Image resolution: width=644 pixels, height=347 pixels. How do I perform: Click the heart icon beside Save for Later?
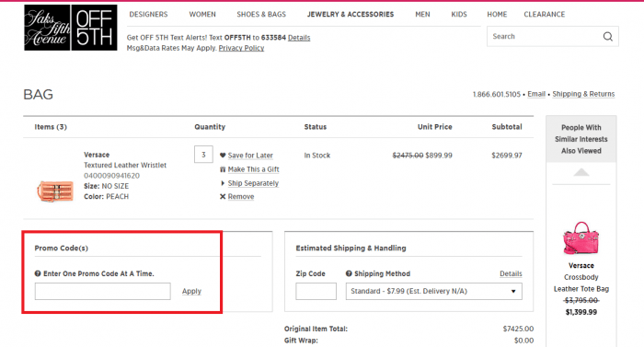click(x=223, y=156)
